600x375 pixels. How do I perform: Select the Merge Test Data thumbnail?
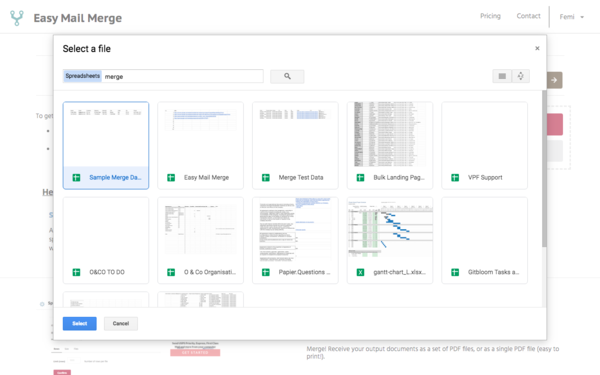point(295,145)
